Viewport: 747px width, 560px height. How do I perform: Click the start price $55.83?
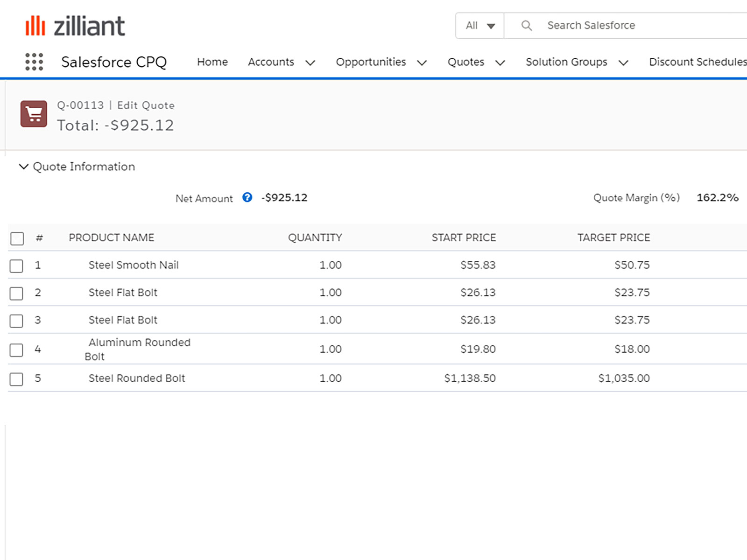pyautogui.click(x=478, y=265)
